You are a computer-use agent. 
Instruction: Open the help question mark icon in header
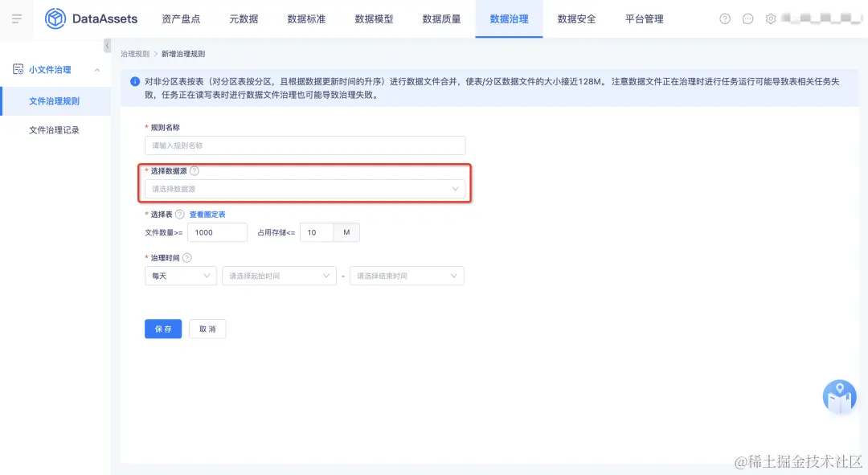pos(725,18)
